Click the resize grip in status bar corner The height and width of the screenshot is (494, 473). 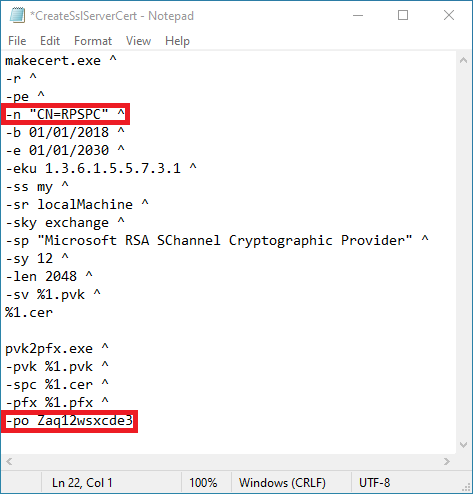[467, 488]
